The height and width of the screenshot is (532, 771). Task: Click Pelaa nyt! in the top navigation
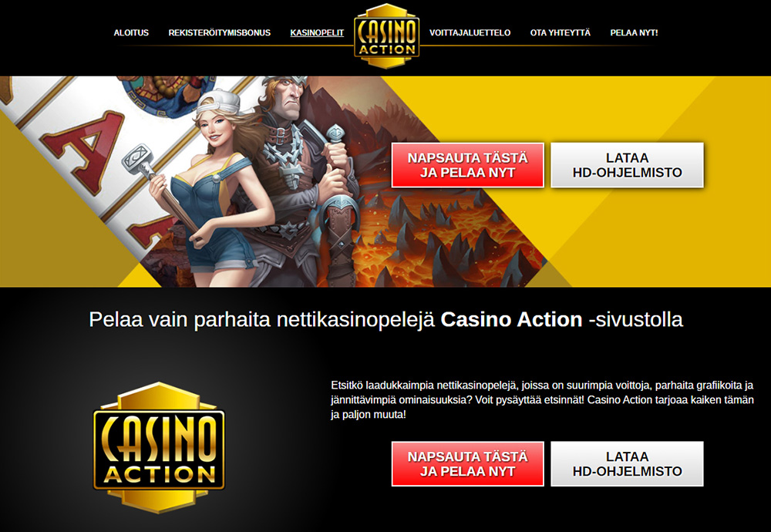click(634, 32)
